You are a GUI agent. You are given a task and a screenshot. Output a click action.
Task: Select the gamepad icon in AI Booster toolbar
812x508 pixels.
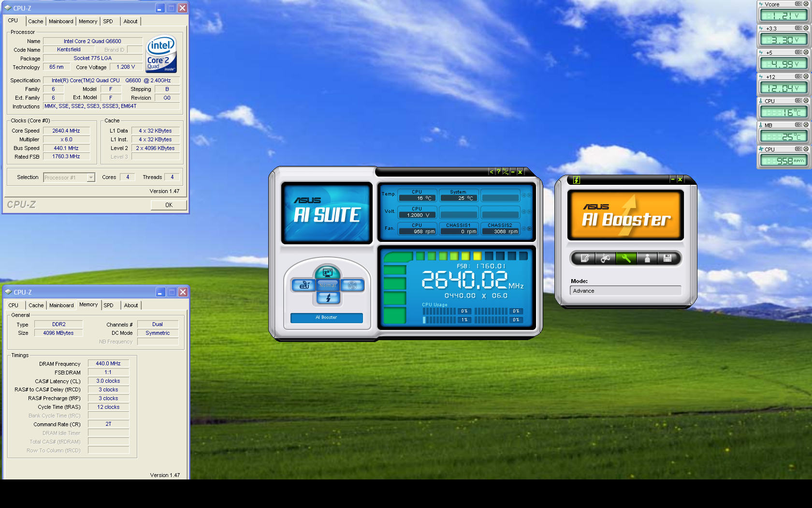coord(605,258)
